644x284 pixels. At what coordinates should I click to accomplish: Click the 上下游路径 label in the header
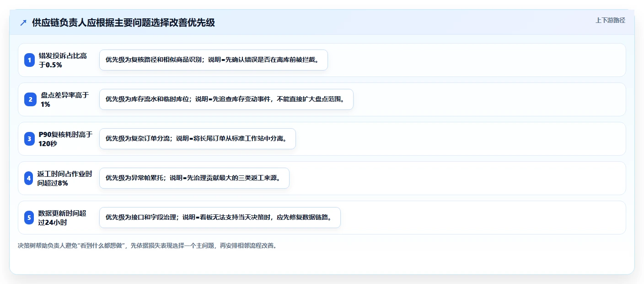(x=610, y=20)
